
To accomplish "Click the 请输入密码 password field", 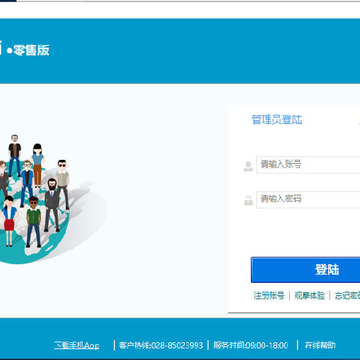I will (x=308, y=199).
